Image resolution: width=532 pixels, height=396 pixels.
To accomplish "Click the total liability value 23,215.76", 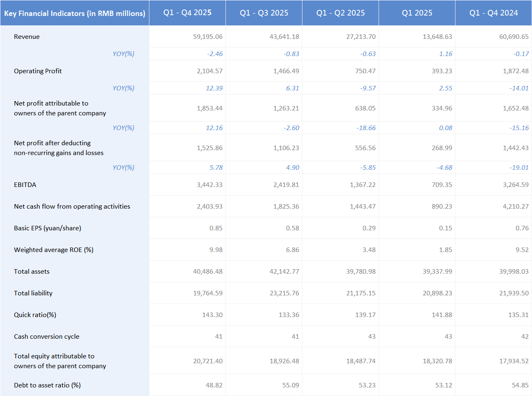I will (284, 293).
